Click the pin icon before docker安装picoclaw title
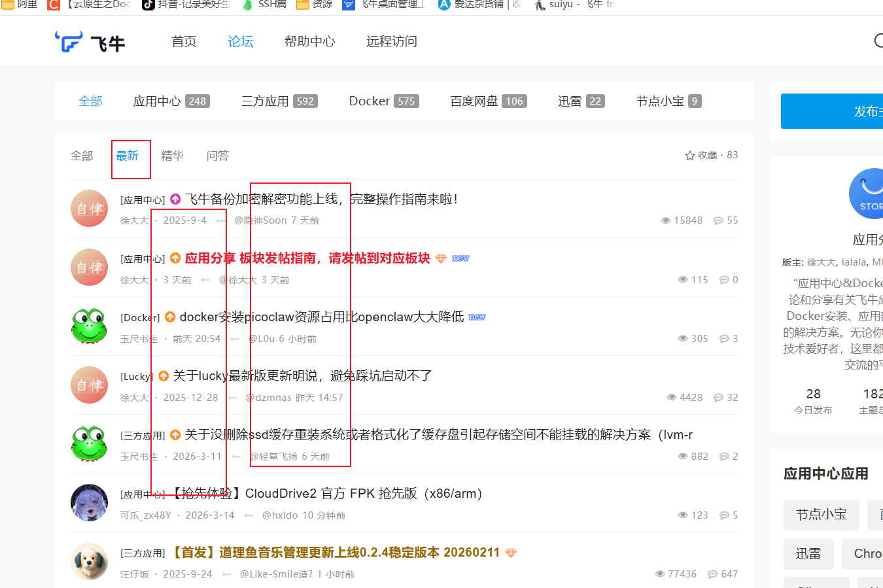This screenshot has height=588, width=883. pyautogui.click(x=170, y=317)
